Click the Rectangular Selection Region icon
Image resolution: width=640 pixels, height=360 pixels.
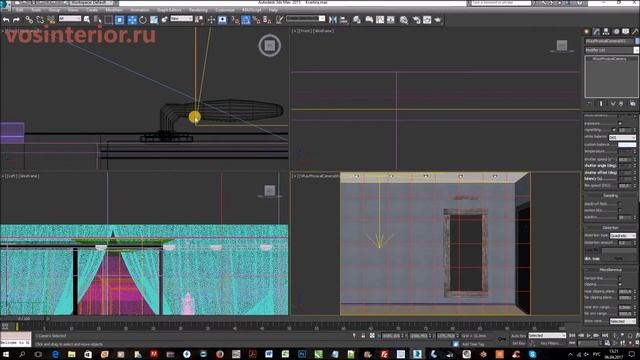tap(109, 20)
